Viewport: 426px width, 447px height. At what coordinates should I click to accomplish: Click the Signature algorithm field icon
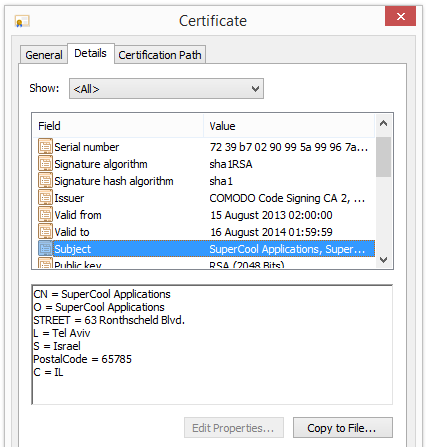pos(45,164)
